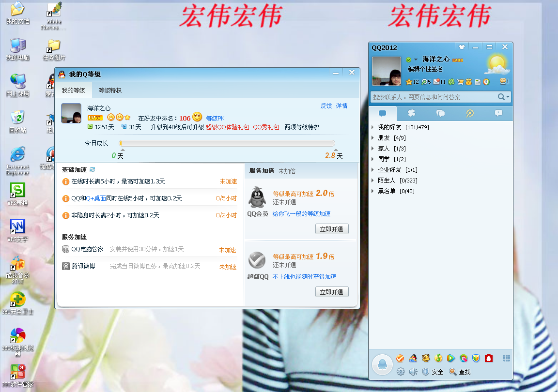The image size is (558, 392).
Task: Open Tencent Weibo icon showing 5
Action: coord(424,82)
